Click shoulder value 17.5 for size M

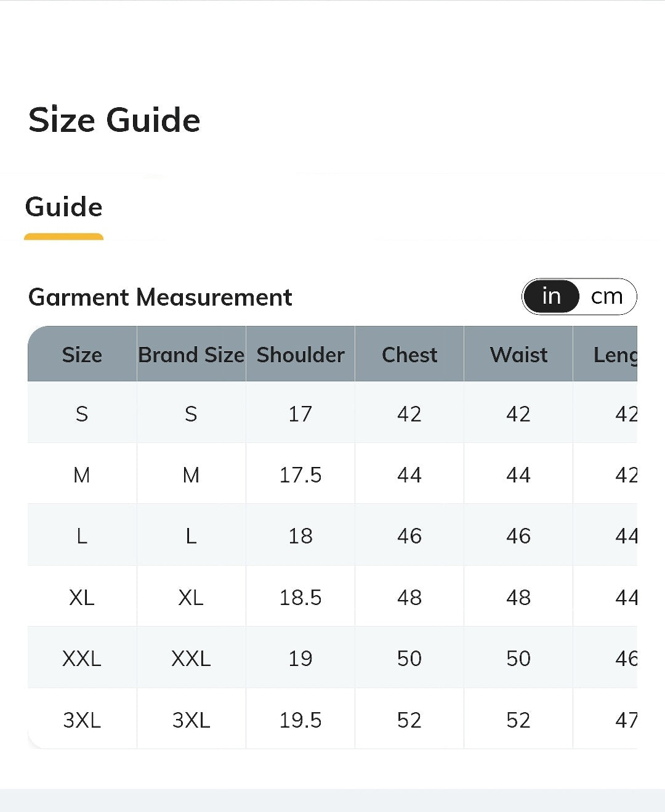click(x=300, y=475)
